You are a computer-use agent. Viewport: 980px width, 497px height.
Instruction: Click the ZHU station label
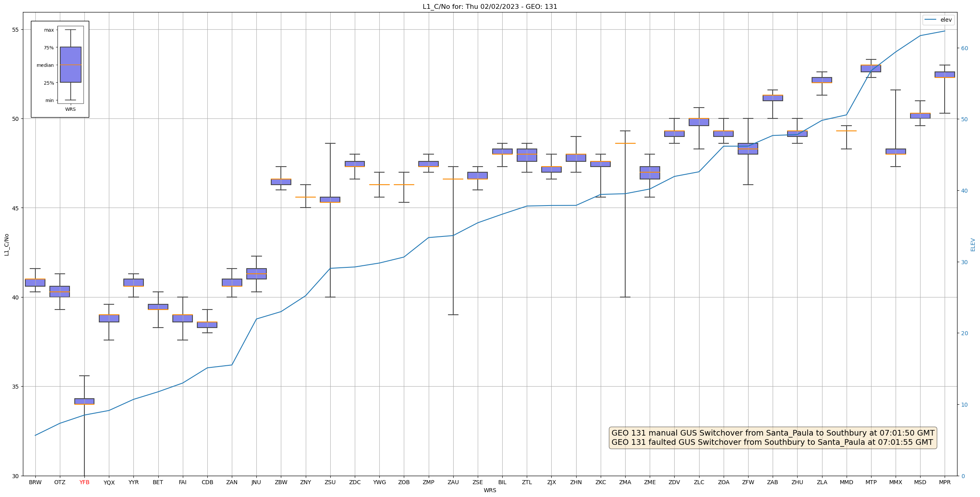pos(797,482)
